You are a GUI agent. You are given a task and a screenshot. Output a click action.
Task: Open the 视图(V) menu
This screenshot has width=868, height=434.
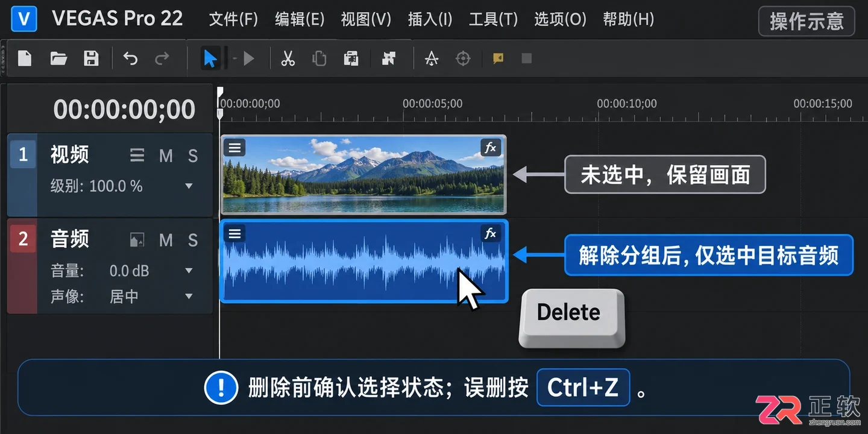[366, 19]
